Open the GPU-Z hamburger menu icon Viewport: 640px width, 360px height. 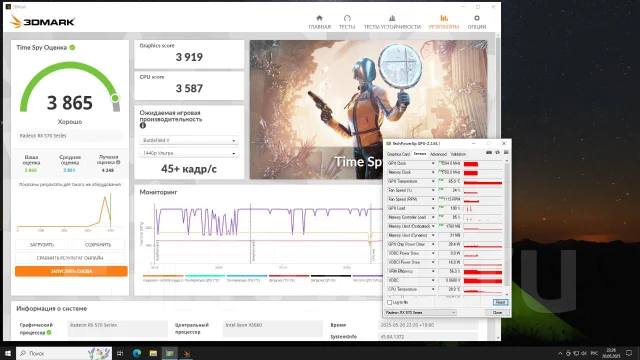point(506,153)
